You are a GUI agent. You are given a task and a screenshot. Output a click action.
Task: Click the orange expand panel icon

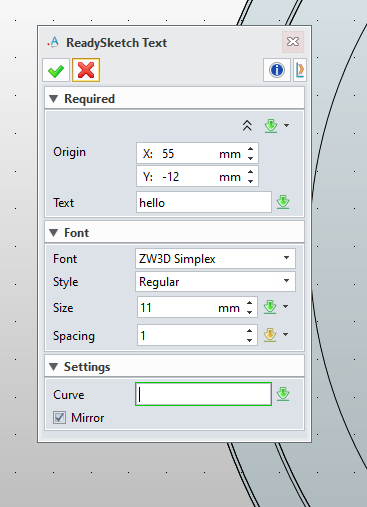300,70
